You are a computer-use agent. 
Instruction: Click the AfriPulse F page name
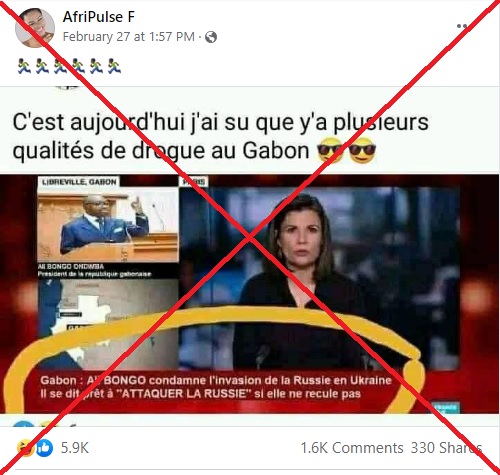pos(99,17)
